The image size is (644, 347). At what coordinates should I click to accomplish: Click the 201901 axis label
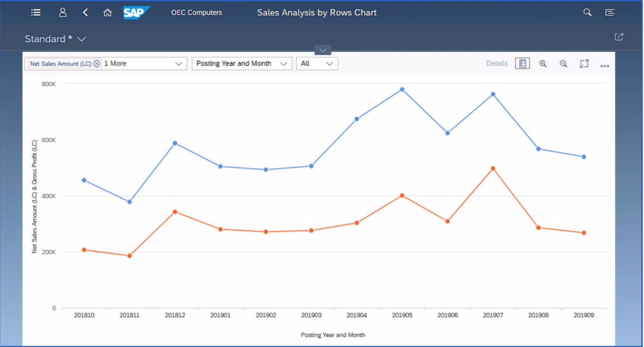220,315
